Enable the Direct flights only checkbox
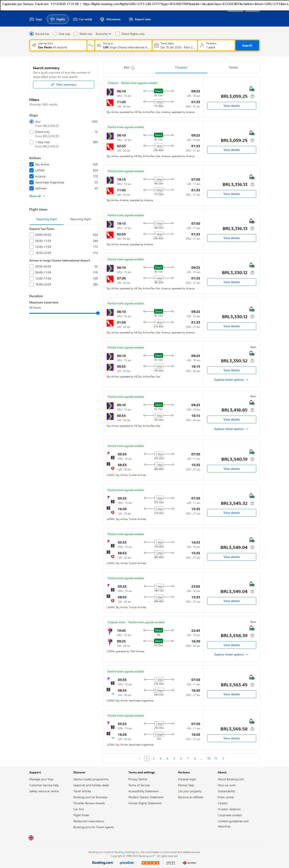Viewport: 289px width, 868px height. (x=118, y=34)
